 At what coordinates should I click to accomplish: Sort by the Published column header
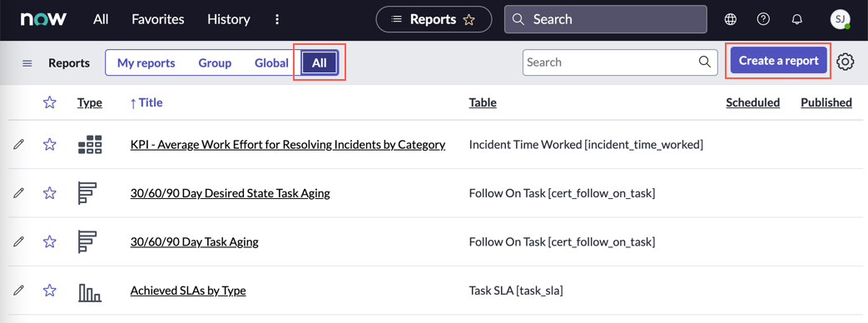pyautogui.click(x=826, y=102)
